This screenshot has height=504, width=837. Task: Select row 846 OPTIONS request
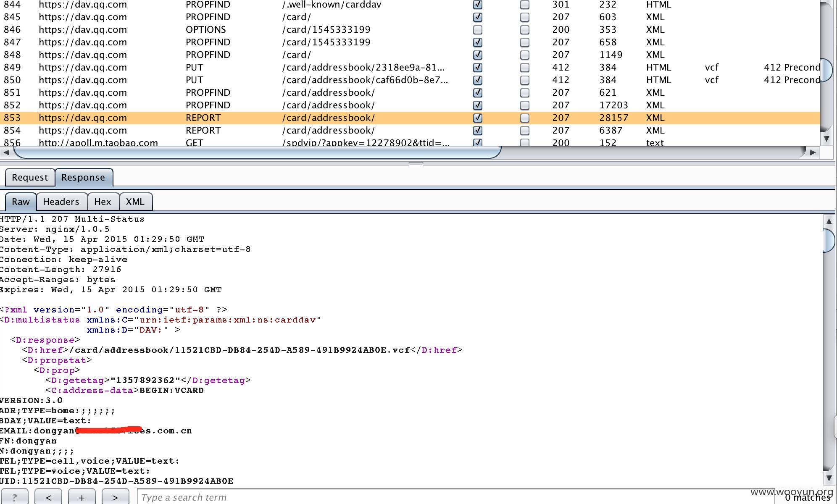coord(410,30)
